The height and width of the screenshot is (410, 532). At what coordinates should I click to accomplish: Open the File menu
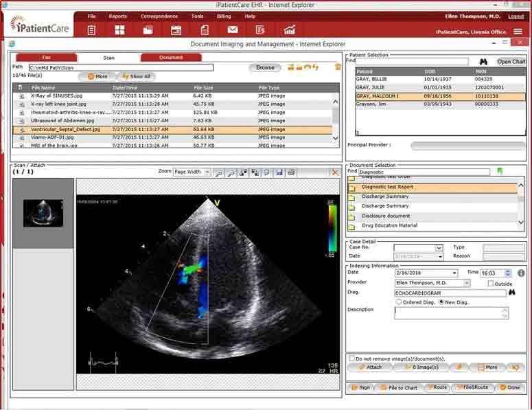[91, 16]
